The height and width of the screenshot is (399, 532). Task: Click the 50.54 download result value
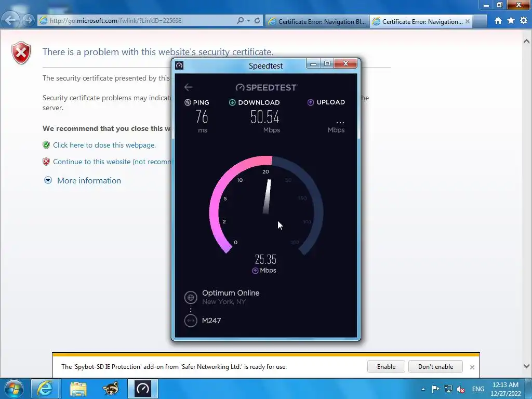(265, 117)
